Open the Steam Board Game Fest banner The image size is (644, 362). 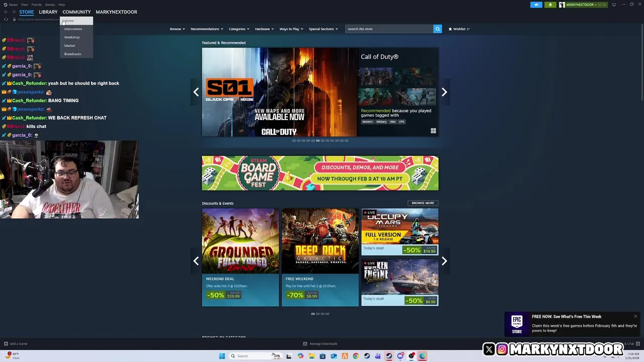click(320, 173)
